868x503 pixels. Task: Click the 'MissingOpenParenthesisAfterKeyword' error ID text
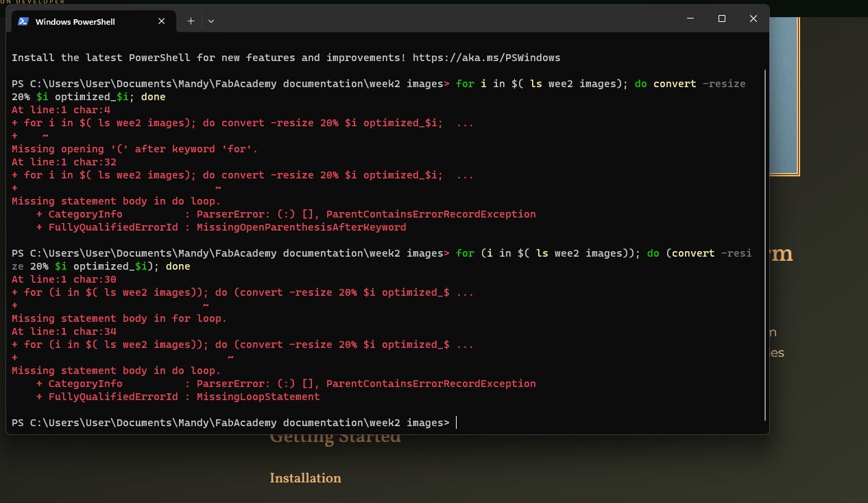pos(301,227)
